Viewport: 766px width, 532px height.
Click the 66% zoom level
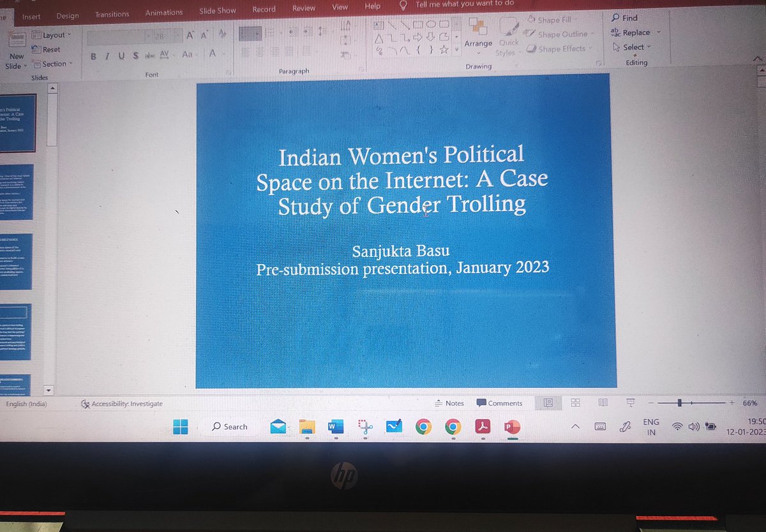[x=749, y=403]
